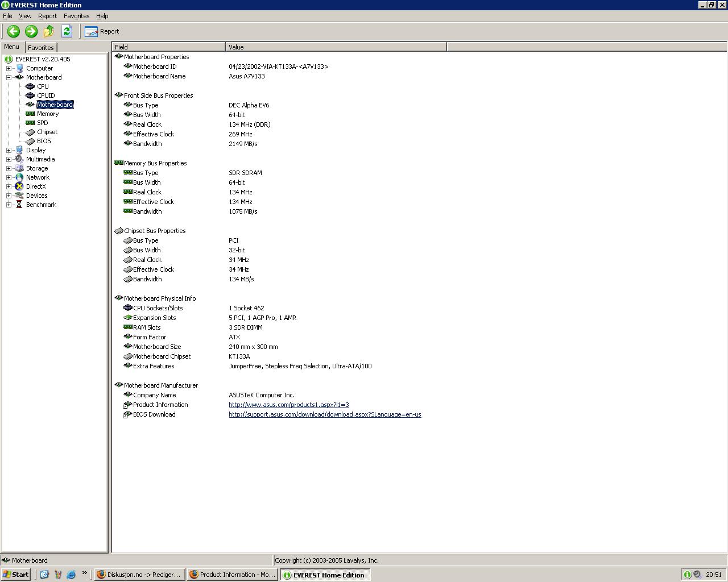728x582 pixels.
Task: Open the Help menu
Action: coord(102,16)
